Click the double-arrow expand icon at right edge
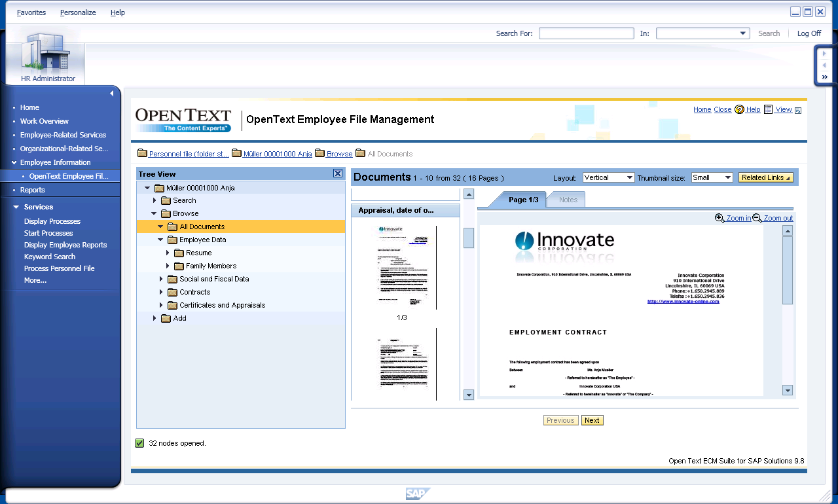Image resolution: width=838 pixels, height=504 pixels. pyautogui.click(x=824, y=77)
